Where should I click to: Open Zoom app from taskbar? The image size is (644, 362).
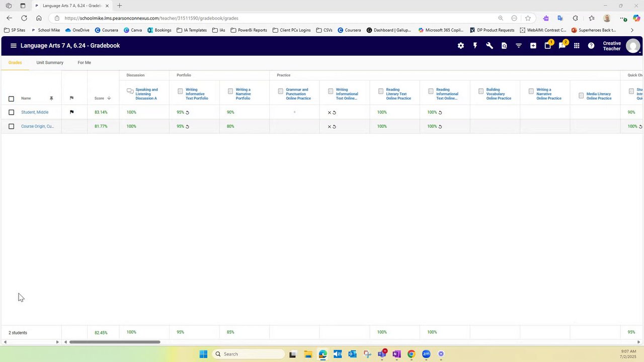426,354
